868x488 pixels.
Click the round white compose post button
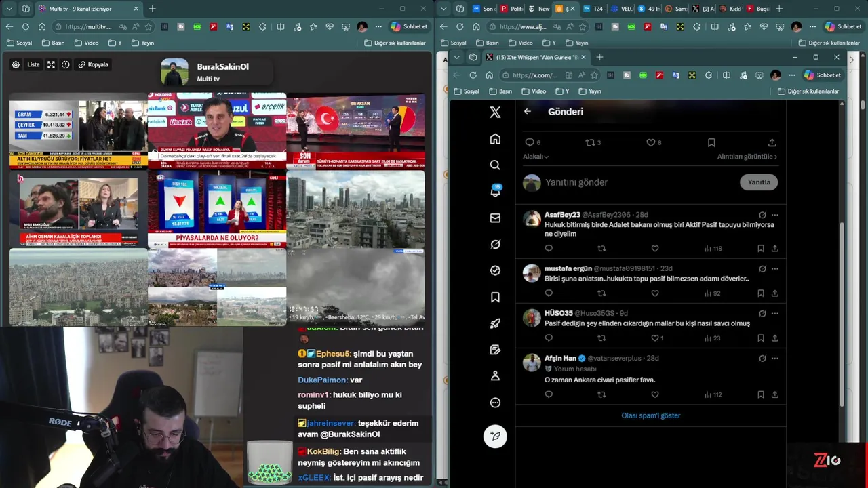click(x=495, y=436)
